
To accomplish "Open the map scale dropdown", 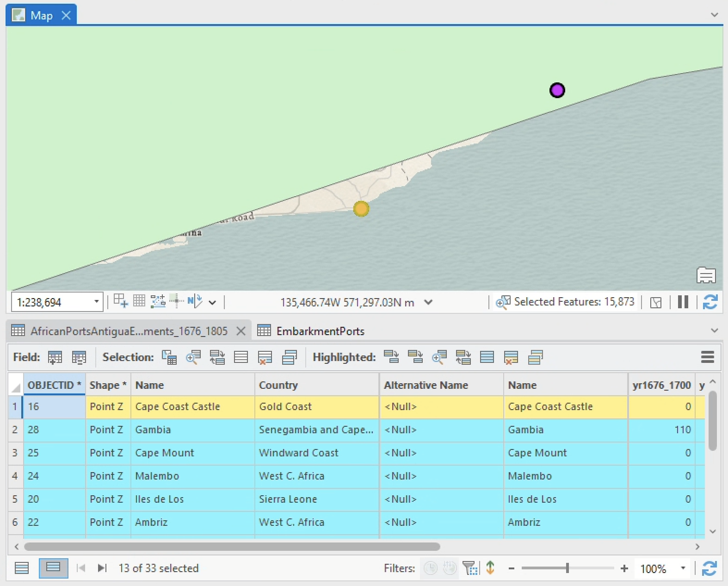I will (x=96, y=302).
